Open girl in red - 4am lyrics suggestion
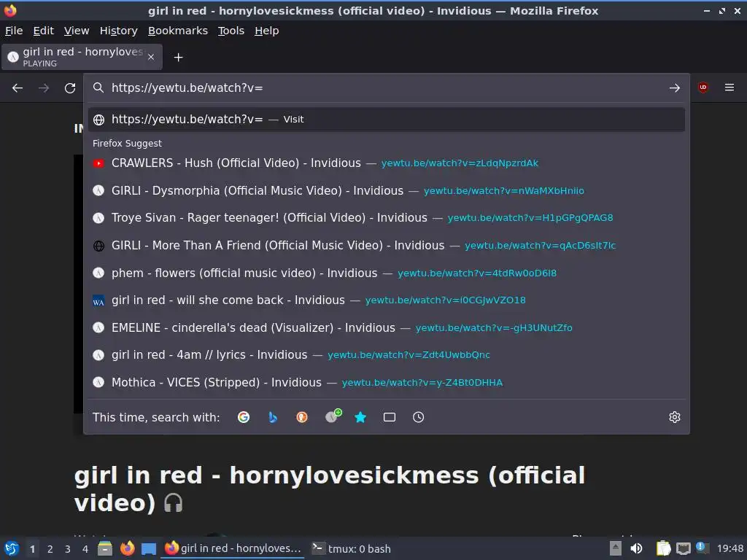This screenshot has height=560, width=747. (387, 355)
